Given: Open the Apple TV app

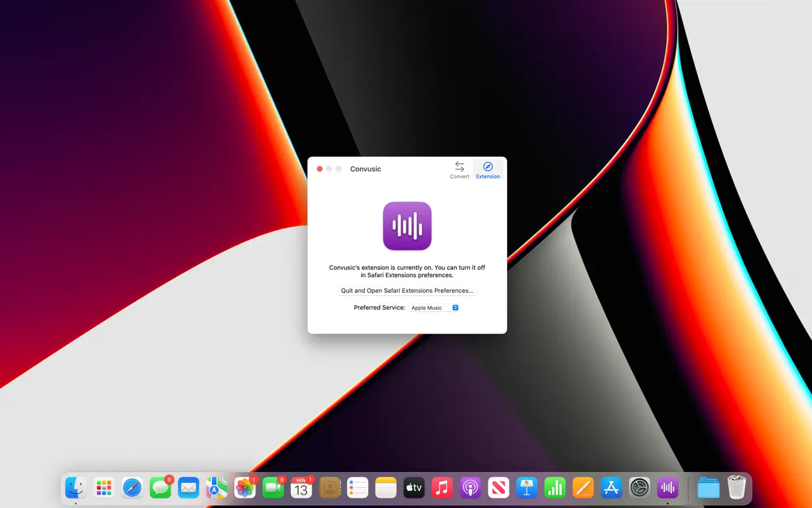Looking at the screenshot, I should pos(414,488).
